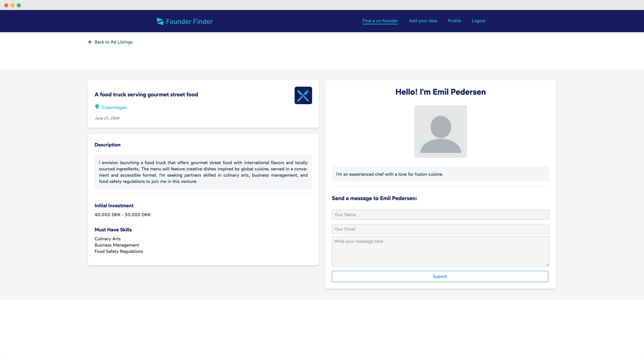This screenshot has width=644, height=357.
Task: Click the Copenhagen location pin icon
Action: (97, 107)
